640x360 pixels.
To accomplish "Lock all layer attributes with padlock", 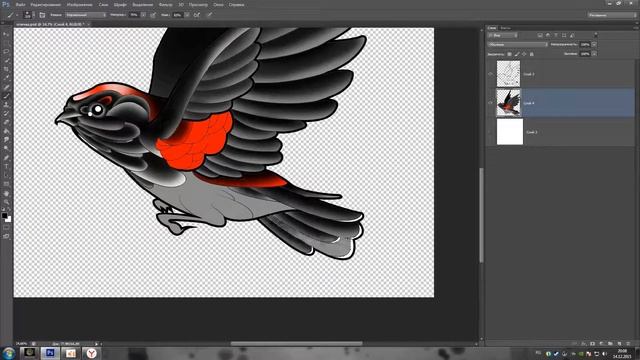I will [x=531, y=54].
